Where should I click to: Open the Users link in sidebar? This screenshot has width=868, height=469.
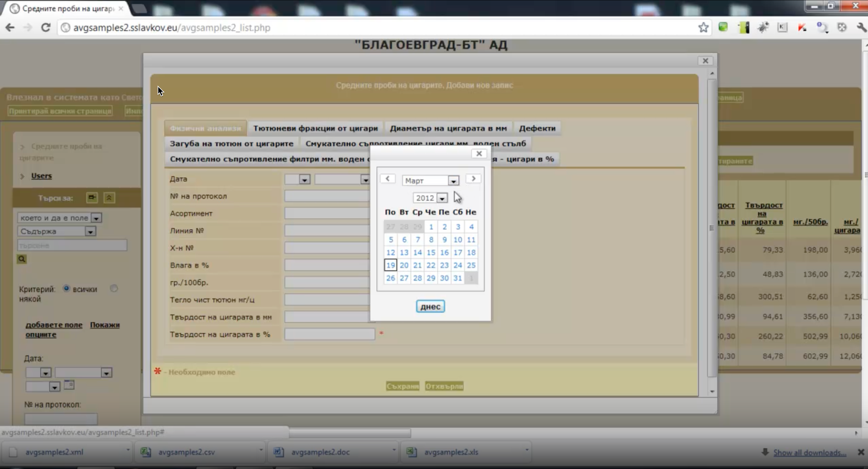point(41,176)
